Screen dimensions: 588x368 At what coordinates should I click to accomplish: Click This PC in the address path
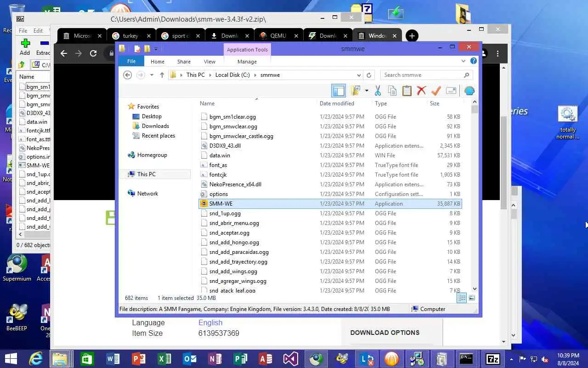[x=196, y=75]
